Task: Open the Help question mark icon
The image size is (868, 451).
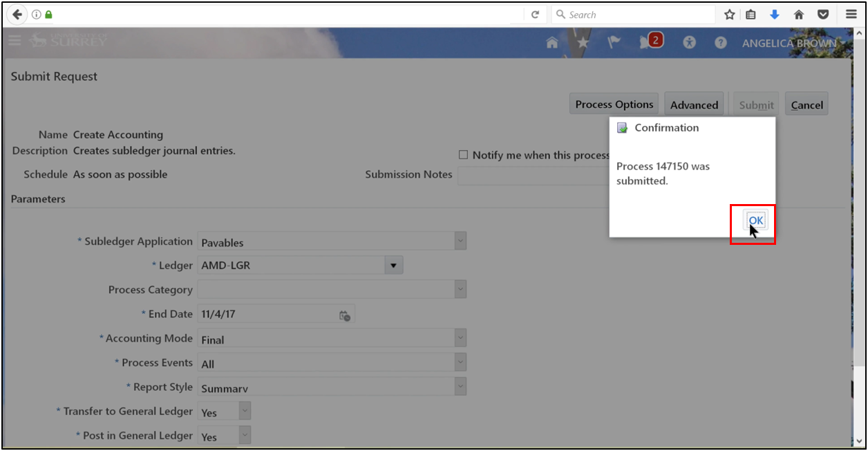Action: [720, 42]
